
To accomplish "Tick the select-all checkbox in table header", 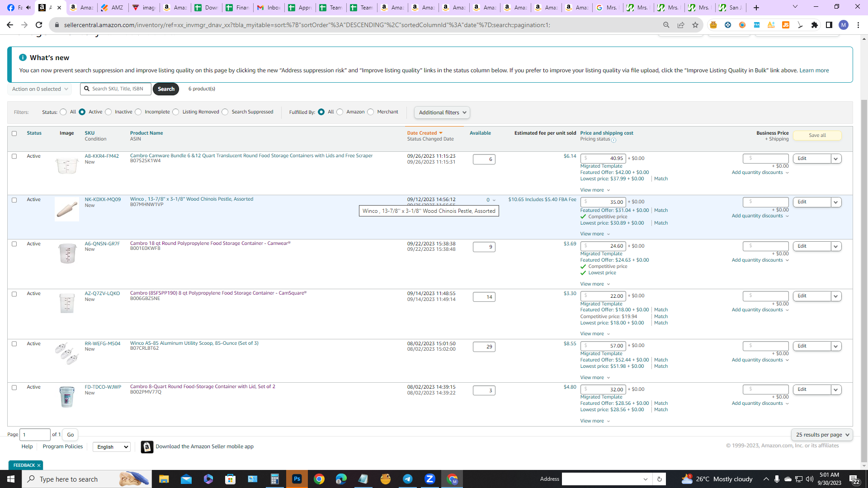I will point(14,133).
